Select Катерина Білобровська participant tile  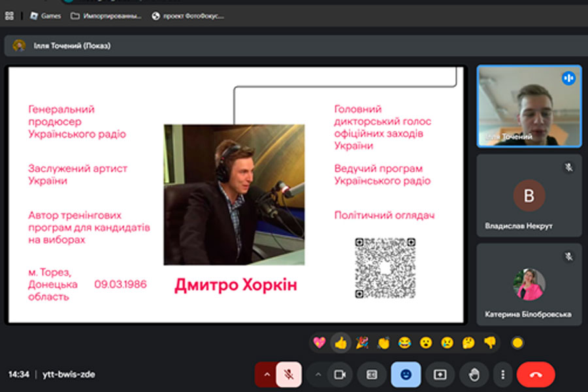click(x=529, y=284)
